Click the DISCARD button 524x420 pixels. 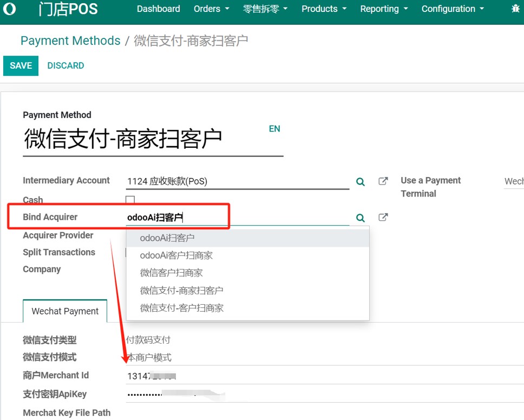66,65
